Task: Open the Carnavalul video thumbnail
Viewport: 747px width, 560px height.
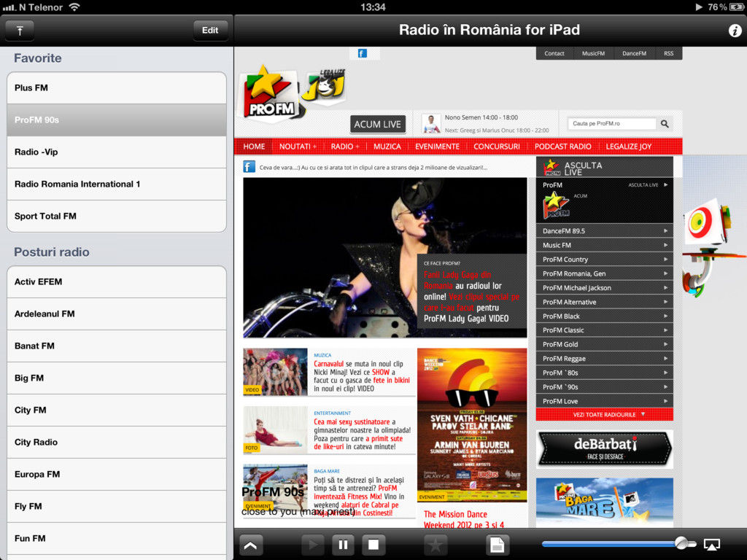Action: 275,372
